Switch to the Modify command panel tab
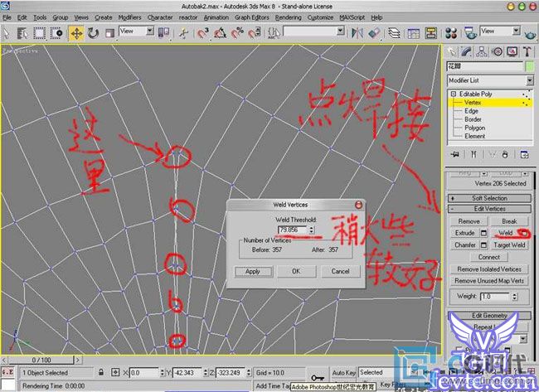 click(x=467, y=52)
